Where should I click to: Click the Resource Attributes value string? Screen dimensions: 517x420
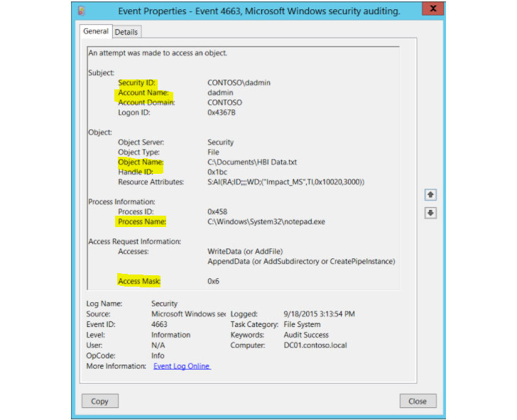pyautogui.click(x=285, y=182)
